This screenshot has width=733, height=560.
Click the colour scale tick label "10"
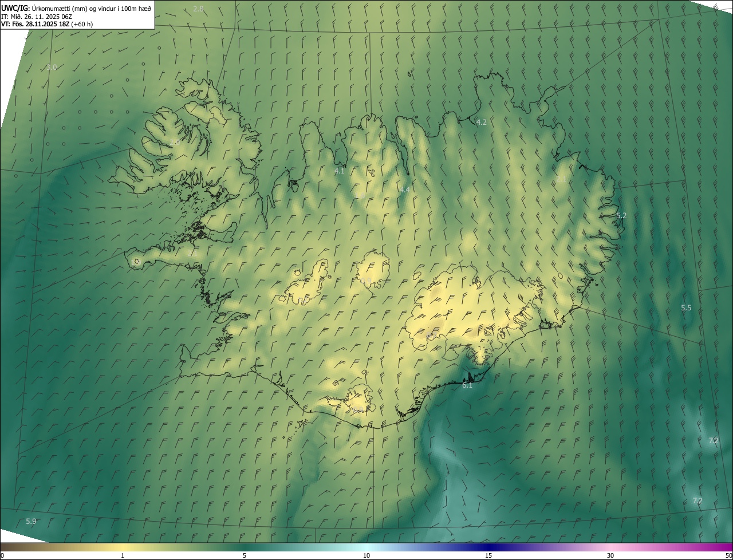coord(366,555)
